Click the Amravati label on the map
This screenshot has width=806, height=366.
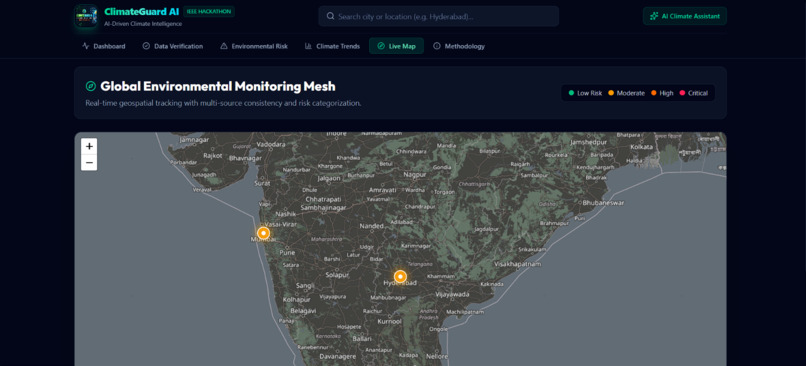[x=382, y=190]
